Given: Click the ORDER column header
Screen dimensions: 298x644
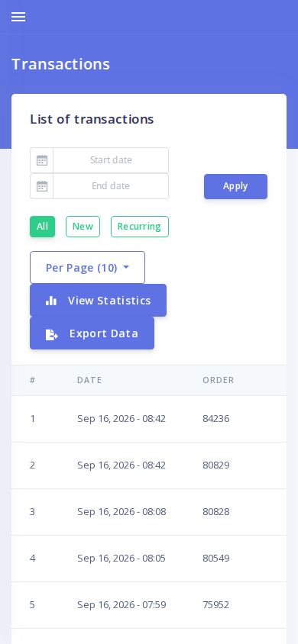Looking at the screenshot, I should click(219, 380).
